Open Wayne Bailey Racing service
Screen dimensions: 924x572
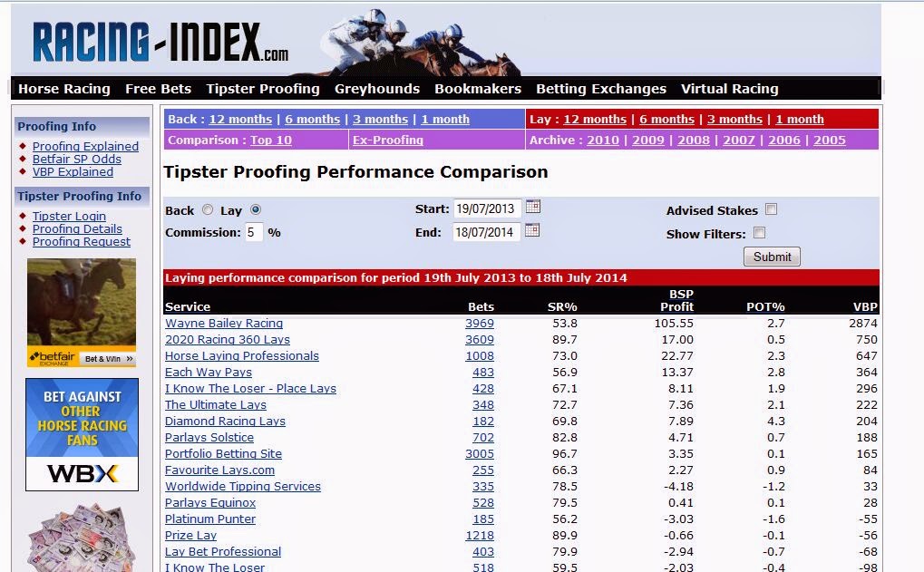(x=224, y=324)
